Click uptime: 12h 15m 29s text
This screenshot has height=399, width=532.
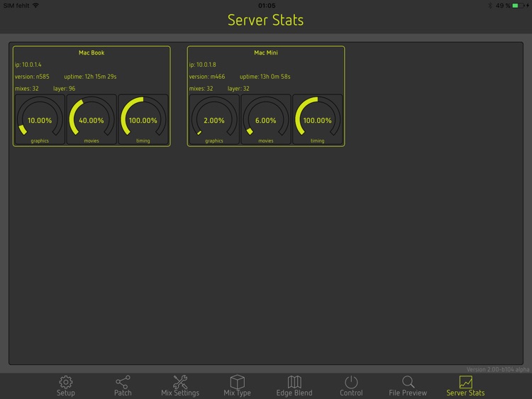coord(90,77)
